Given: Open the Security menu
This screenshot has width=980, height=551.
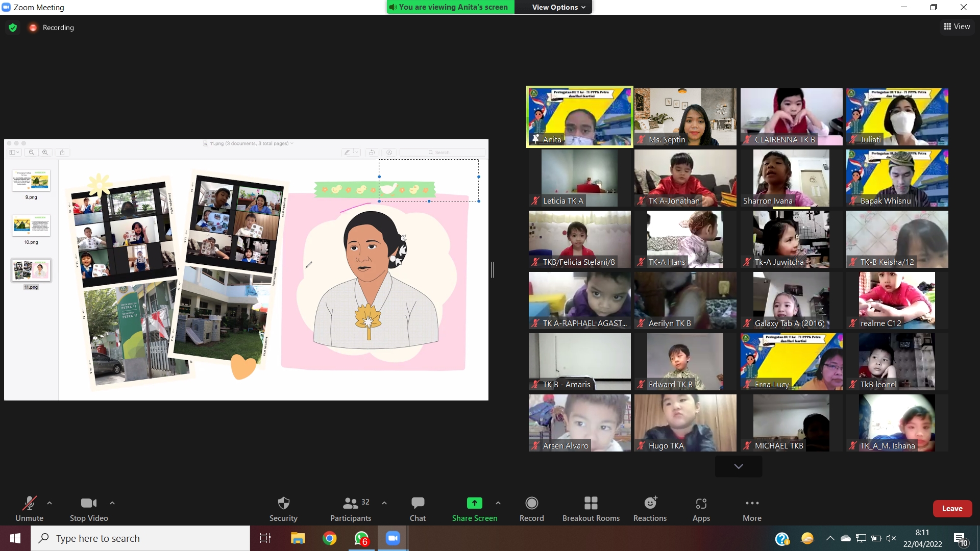Looking at the screenshot, I should pyautogui.click(x=283, y=509).
